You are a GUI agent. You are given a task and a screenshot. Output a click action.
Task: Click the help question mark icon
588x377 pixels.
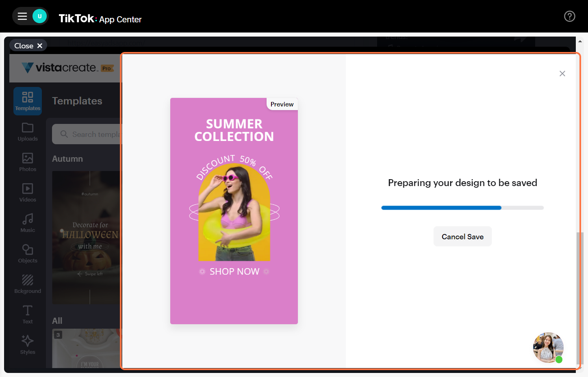click(x=569, y=16)
